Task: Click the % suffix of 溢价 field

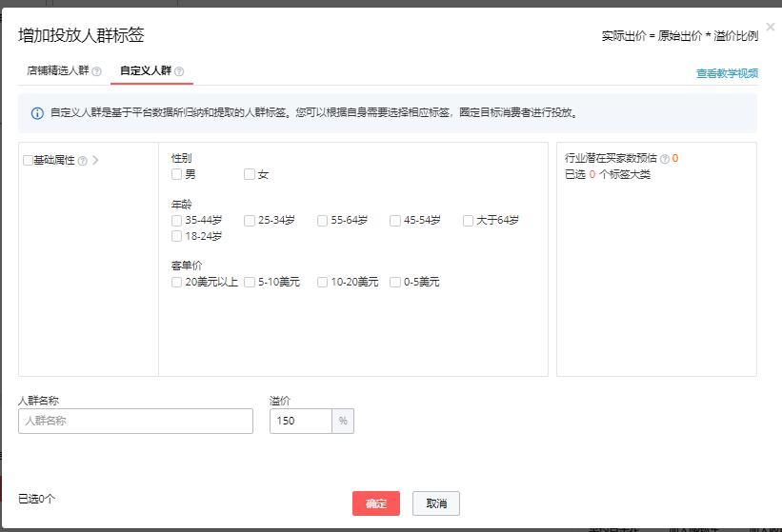Action: point(343,421)
